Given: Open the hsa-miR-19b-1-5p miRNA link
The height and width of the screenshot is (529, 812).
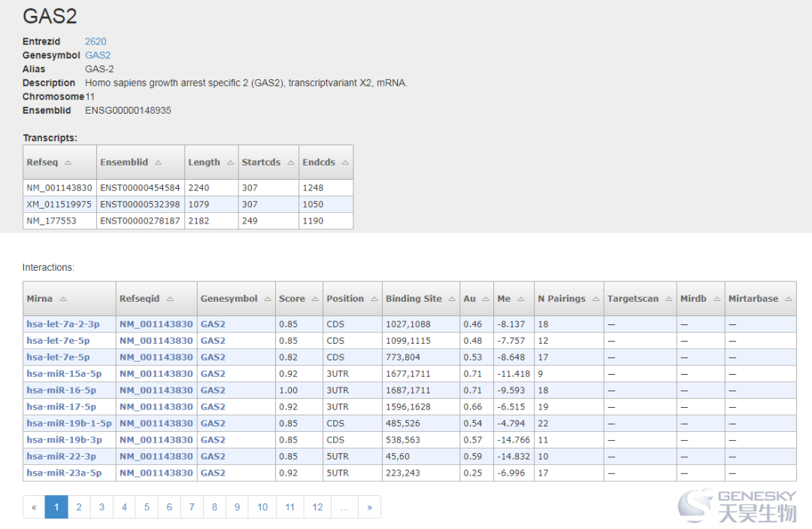Looking at the screenshot, I should point(69,424).
